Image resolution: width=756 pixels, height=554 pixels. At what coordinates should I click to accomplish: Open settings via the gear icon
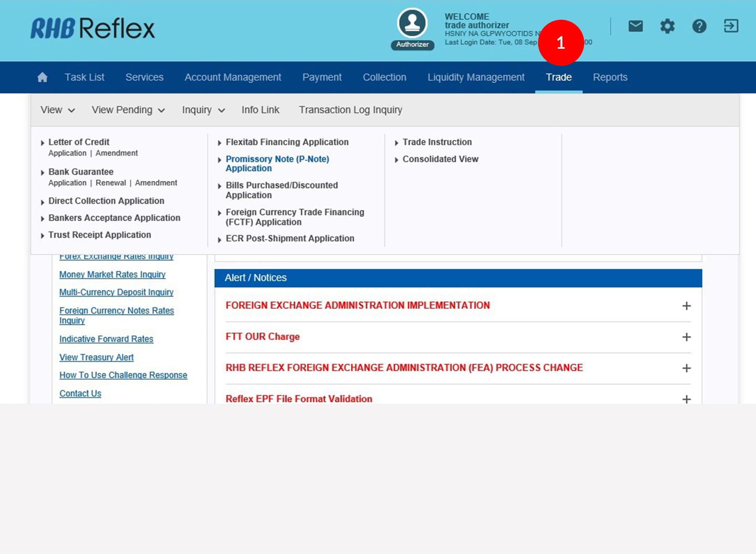[667, 26]
